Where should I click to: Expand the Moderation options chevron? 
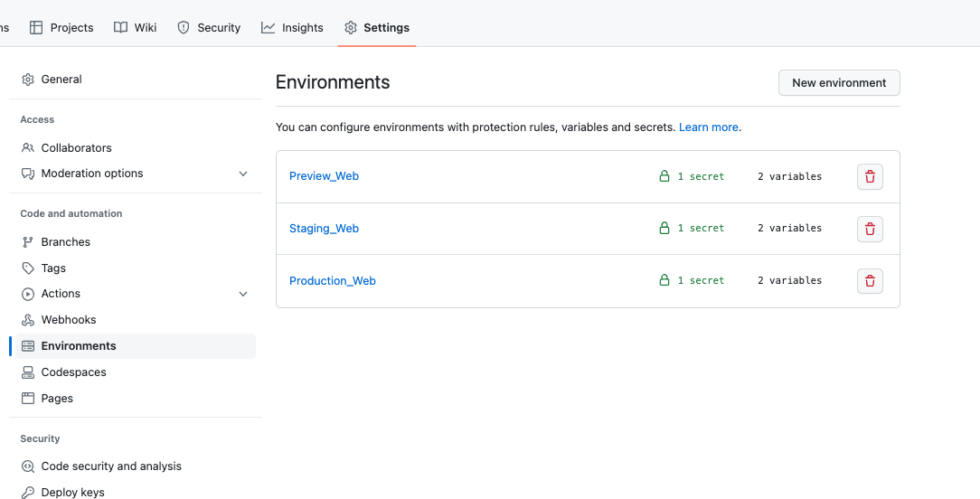tap(243, 174)
